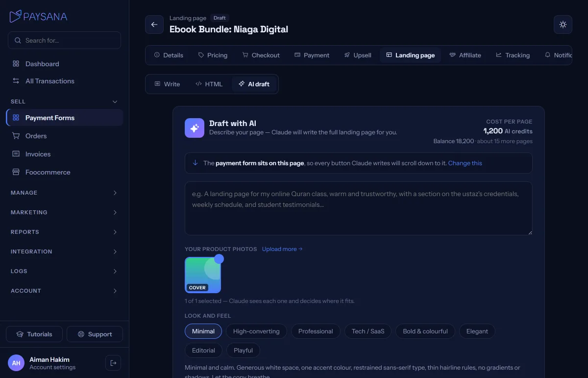
Task: Click the Foocommerce store icon
Action: coord(16,172)
